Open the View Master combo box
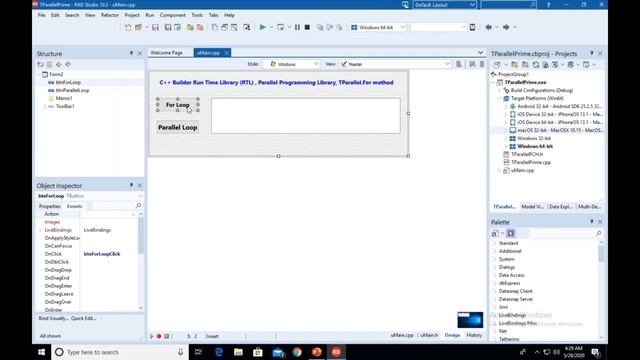 [x=395, y=64]
